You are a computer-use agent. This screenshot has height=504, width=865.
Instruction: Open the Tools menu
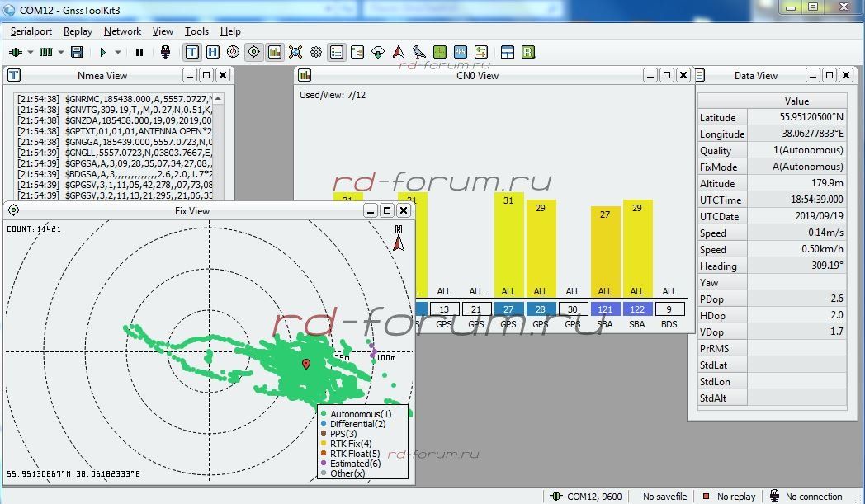pyautogui.click(x=196, y=31)
